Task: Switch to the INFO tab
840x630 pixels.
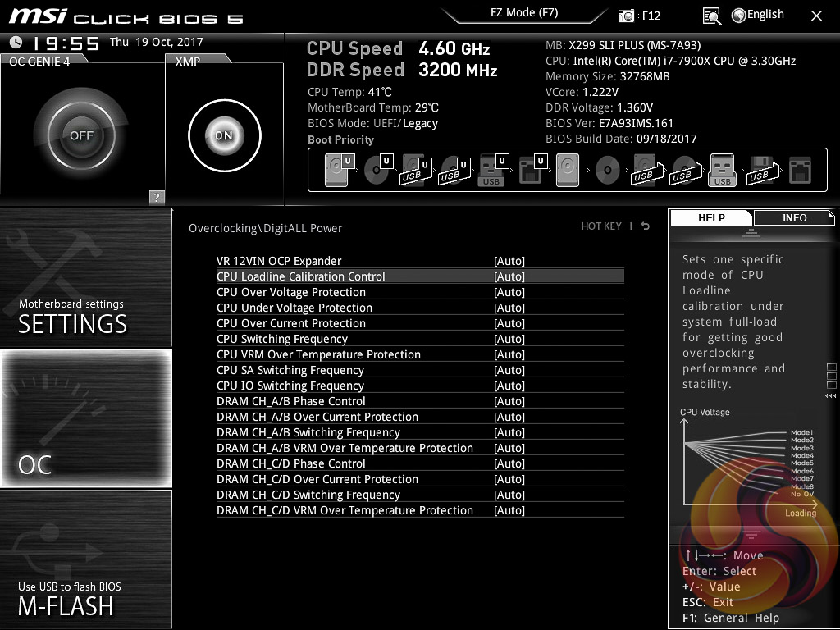Action: [794, 217]
